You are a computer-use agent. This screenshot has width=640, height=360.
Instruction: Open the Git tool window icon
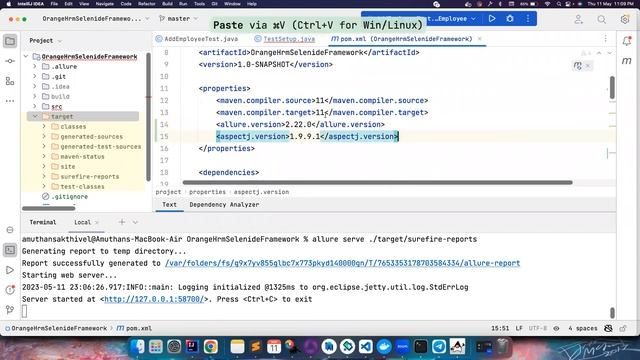coord(10,310)
